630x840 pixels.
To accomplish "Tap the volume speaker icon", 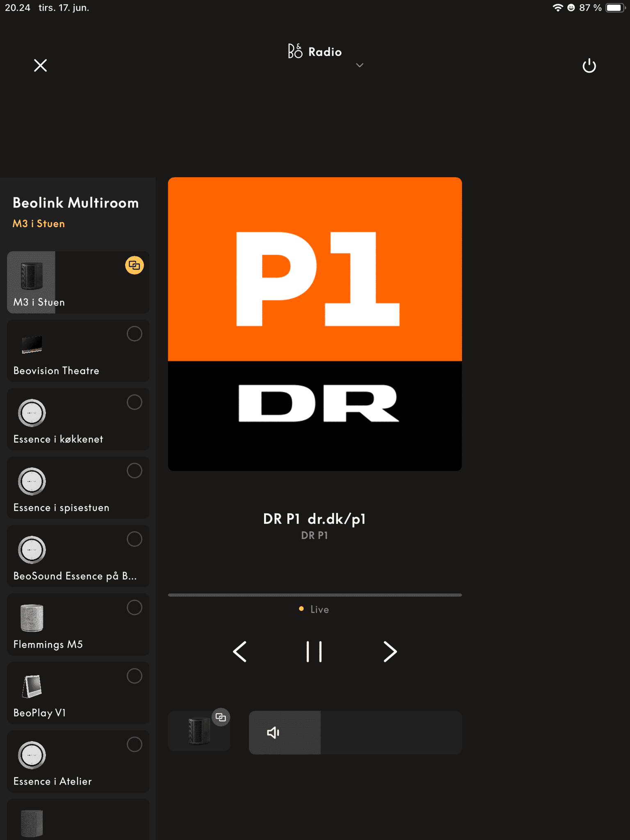I will click(273, 733).
